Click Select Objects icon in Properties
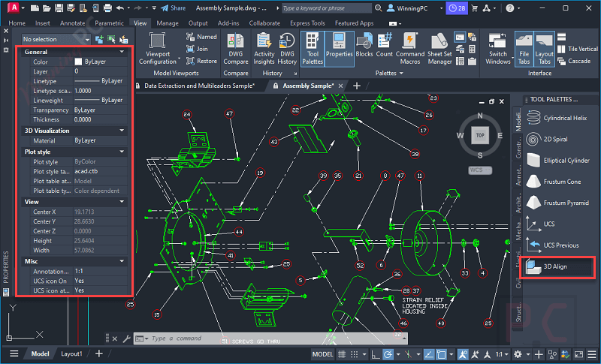The height and width of the screenshot is (364, 601). point(111,39)
